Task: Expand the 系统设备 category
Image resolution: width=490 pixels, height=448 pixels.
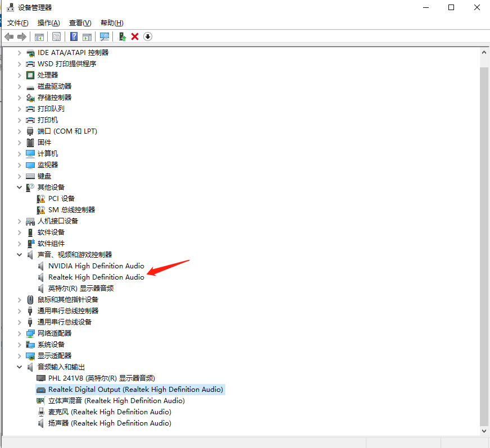Action: [x=19, y=345]
